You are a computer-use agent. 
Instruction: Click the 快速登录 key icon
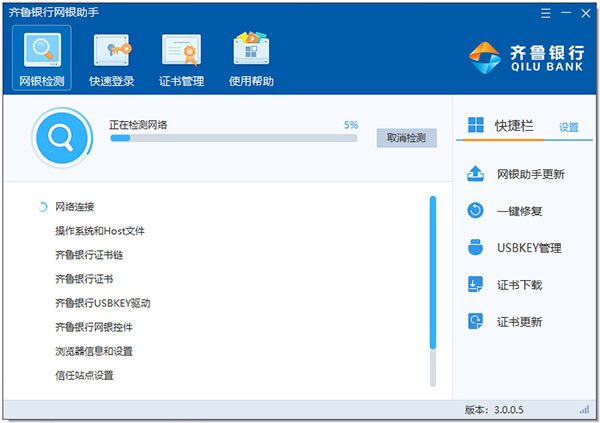click(112, 50)
